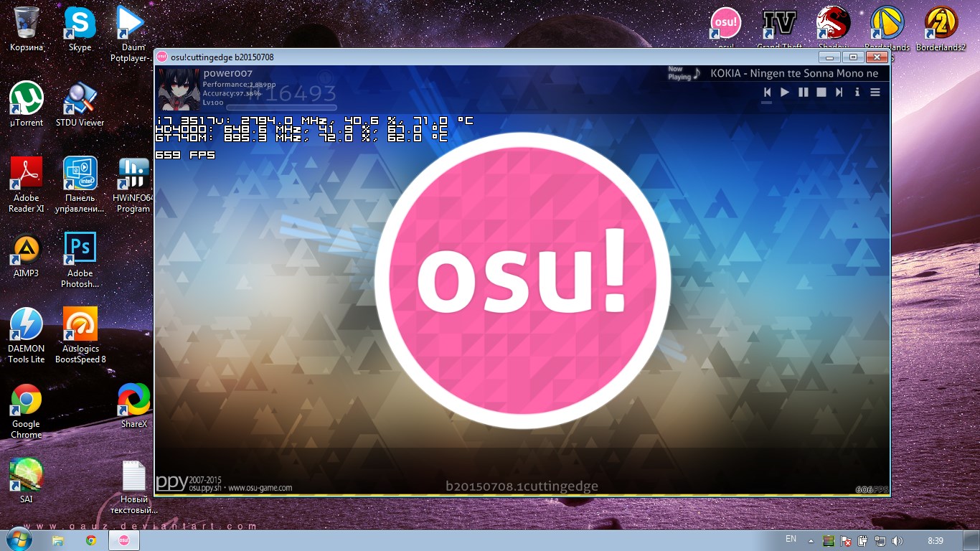The image size is (980, 551).
Task: Pause the currently playing osu! track
Action: coord(804,93)
